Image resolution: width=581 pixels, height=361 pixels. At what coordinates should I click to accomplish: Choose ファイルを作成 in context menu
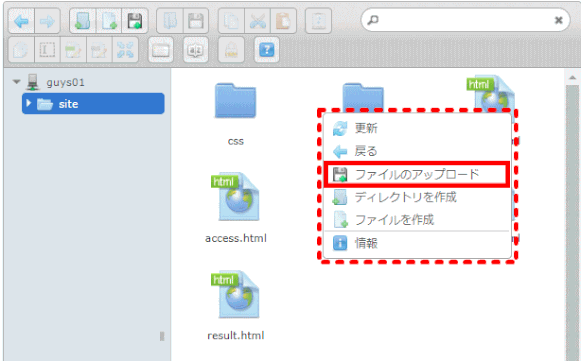point(417,220)
